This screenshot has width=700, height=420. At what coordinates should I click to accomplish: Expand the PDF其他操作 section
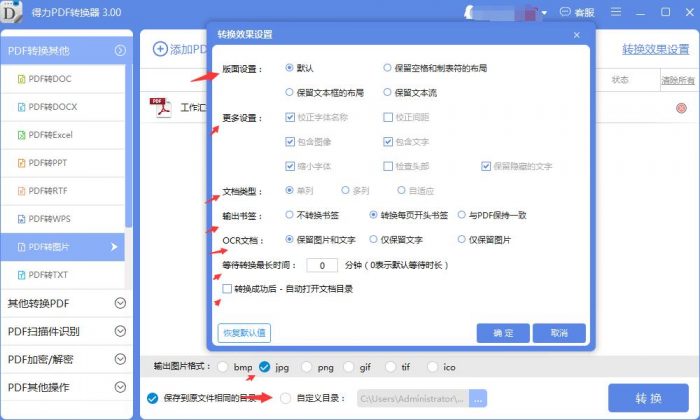(120, 387)
